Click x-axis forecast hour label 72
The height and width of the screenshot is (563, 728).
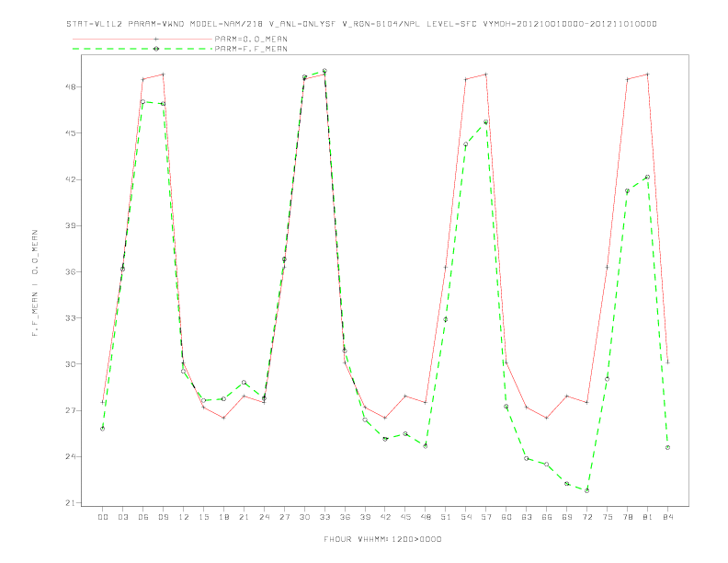pos(586,517)
